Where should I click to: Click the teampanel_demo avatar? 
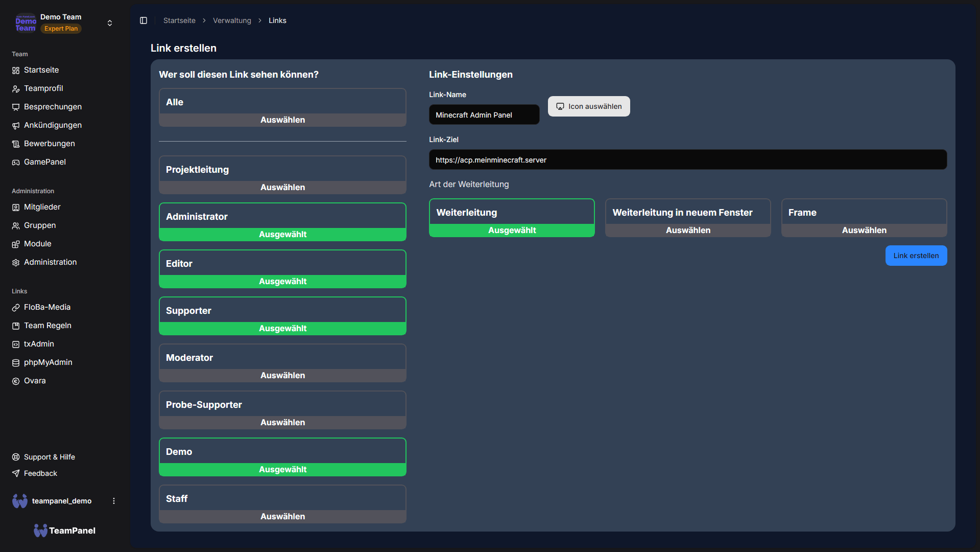coord(20,501)
